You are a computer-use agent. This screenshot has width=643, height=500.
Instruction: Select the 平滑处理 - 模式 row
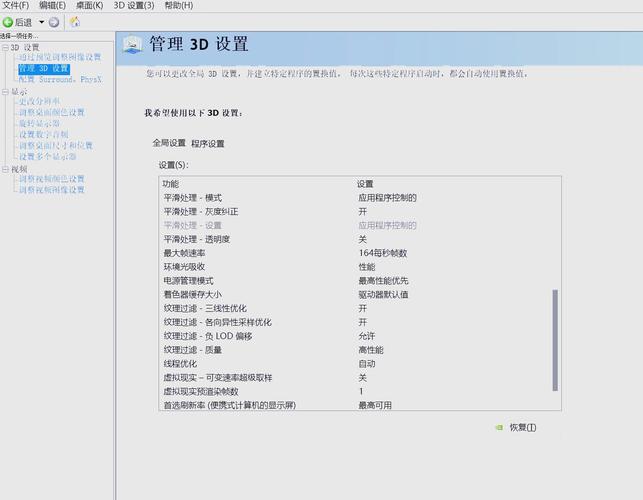point(355,198)
